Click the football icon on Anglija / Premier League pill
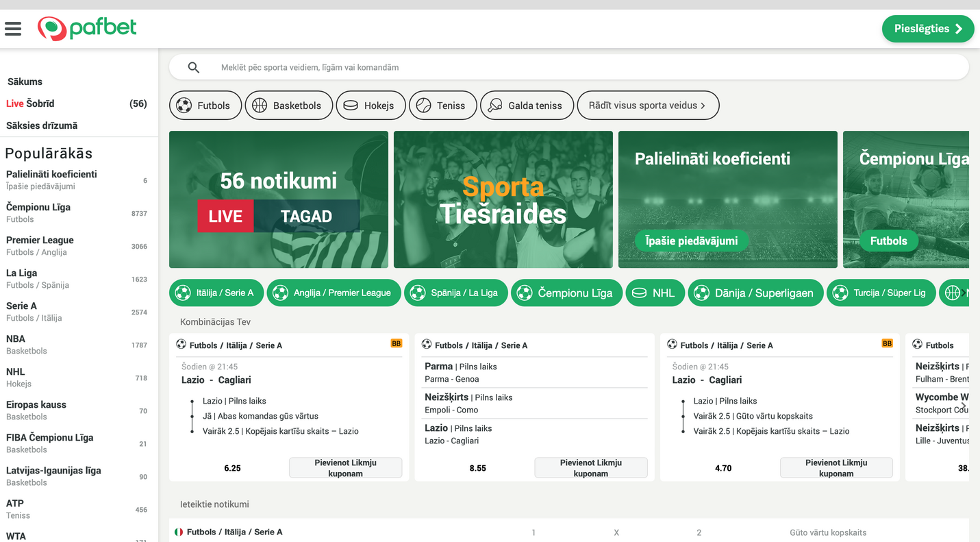Viewport: 980px width, 542px height. [280, 293]
